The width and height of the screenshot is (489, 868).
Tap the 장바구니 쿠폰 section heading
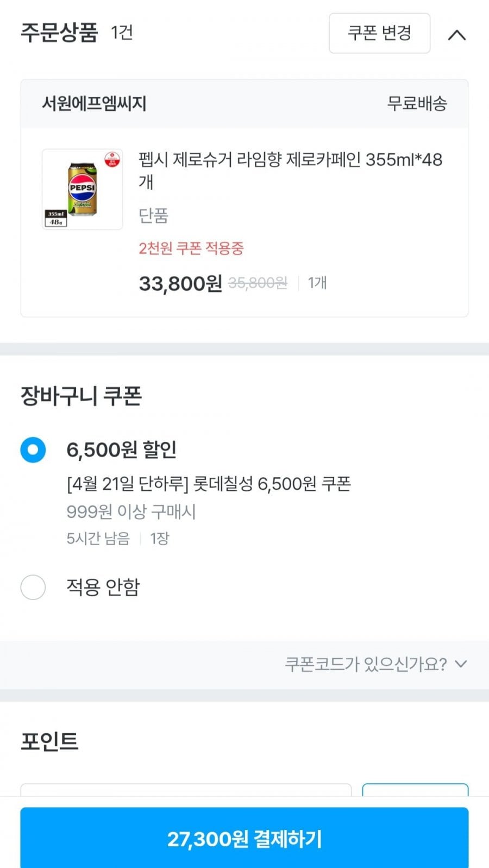(x=81, y=396)
